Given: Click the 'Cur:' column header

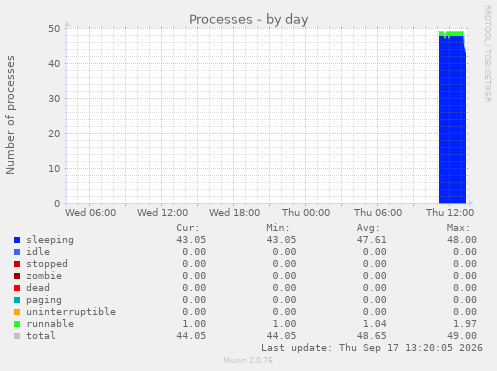Looking at the screenshot, I should coord(188,228).
